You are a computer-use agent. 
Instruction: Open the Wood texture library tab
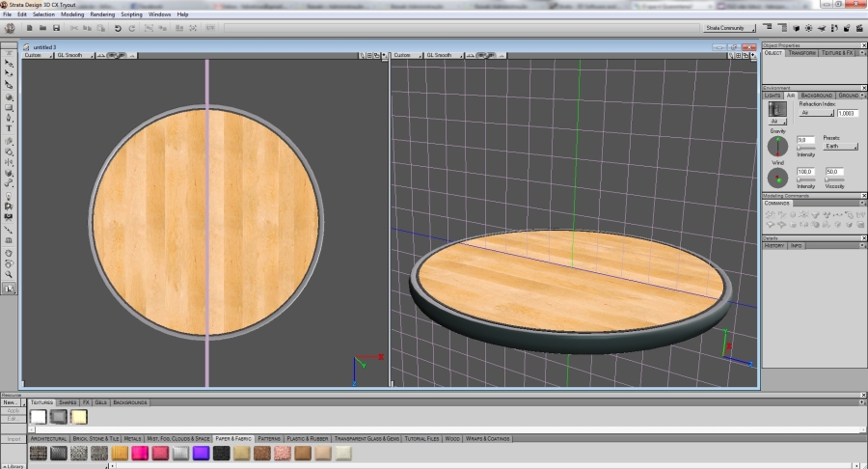click(452, 438)
